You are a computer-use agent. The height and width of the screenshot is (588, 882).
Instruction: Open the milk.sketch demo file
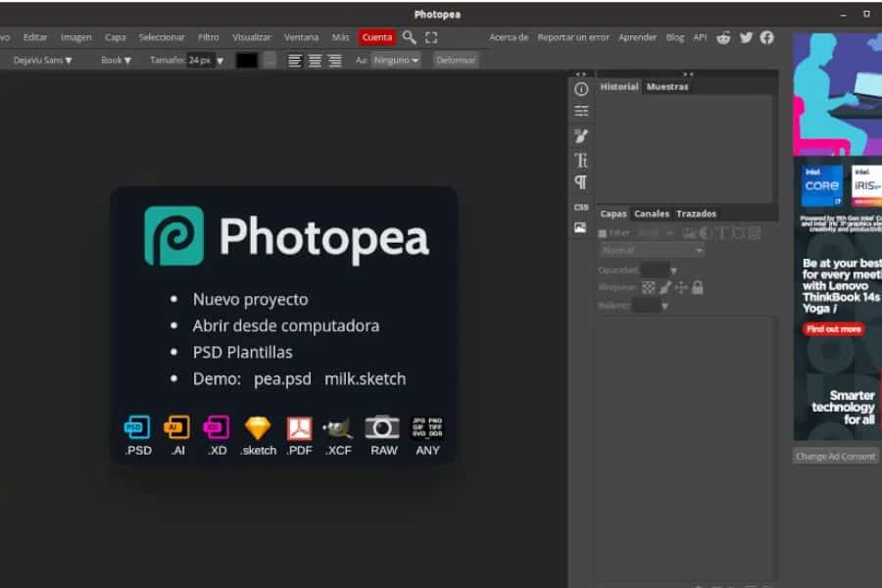tap(366, 378)
